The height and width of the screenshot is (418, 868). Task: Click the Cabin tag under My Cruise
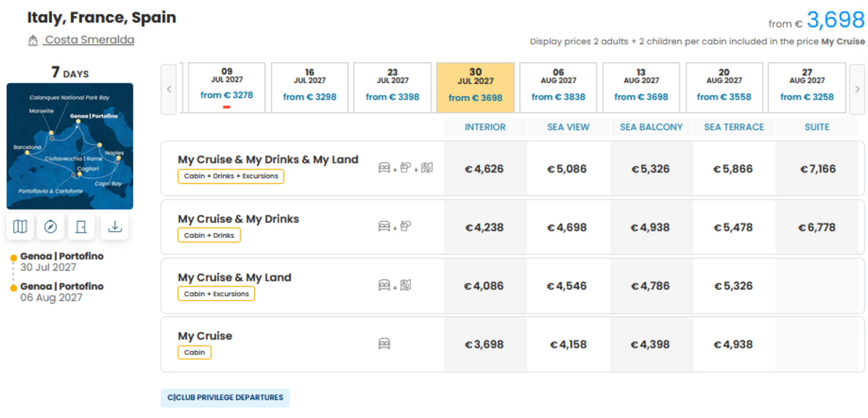pos(194,352)
